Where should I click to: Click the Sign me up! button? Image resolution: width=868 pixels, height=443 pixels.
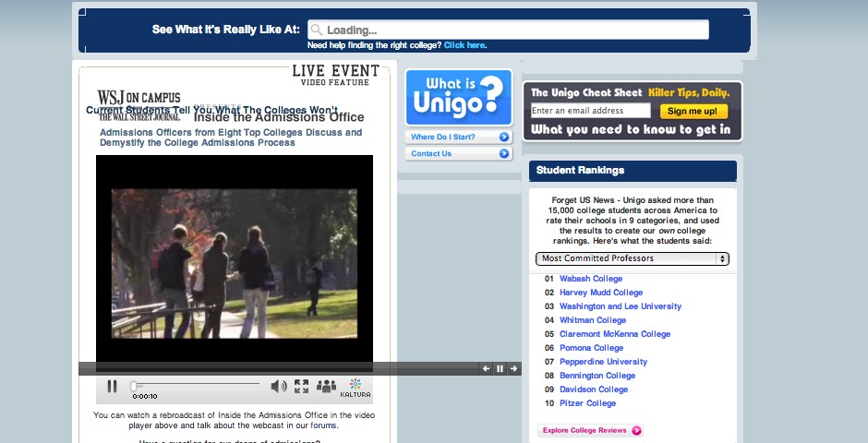(693, 111)
